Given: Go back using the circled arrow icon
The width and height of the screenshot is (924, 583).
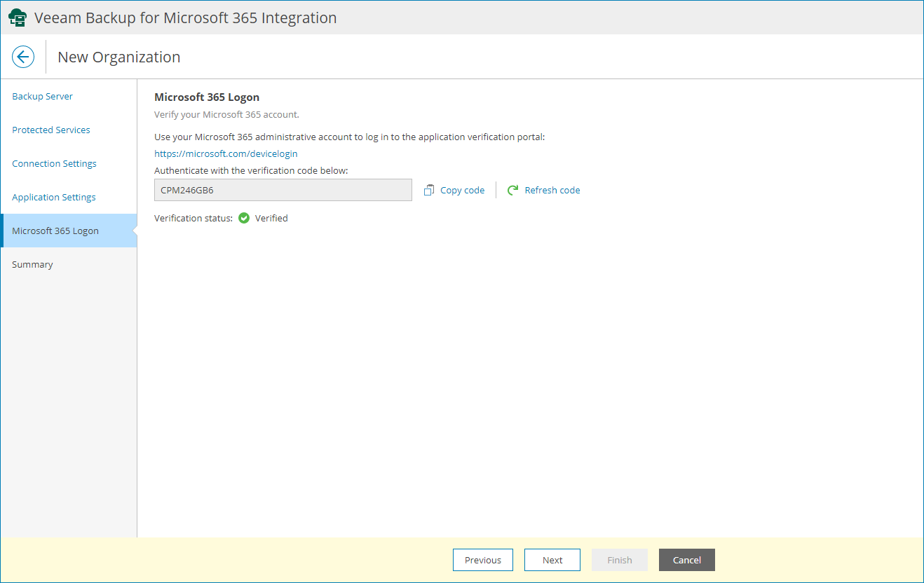Looking at the screenshot, I should [23, 57].
